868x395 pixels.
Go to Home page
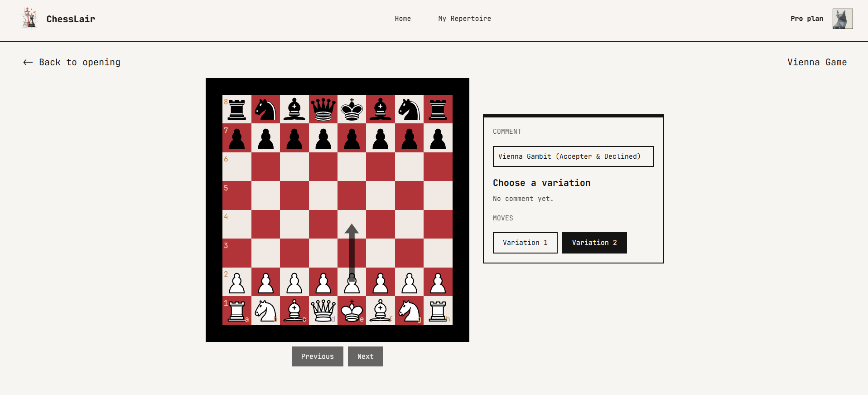403,19
